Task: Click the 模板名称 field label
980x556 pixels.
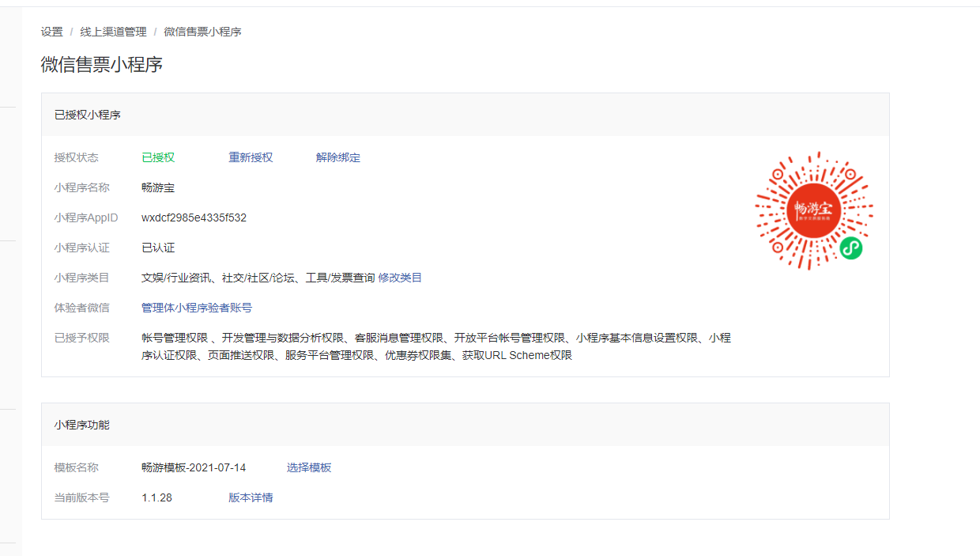Action: pyautogui.click(x=77, y=467)
